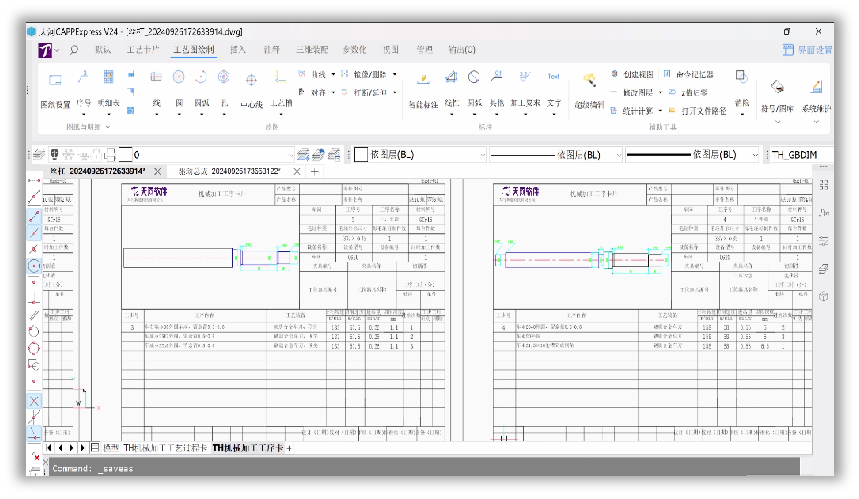Open the 输出(C) ribbon tab
859x499 pixels.
tap(462, 50)
